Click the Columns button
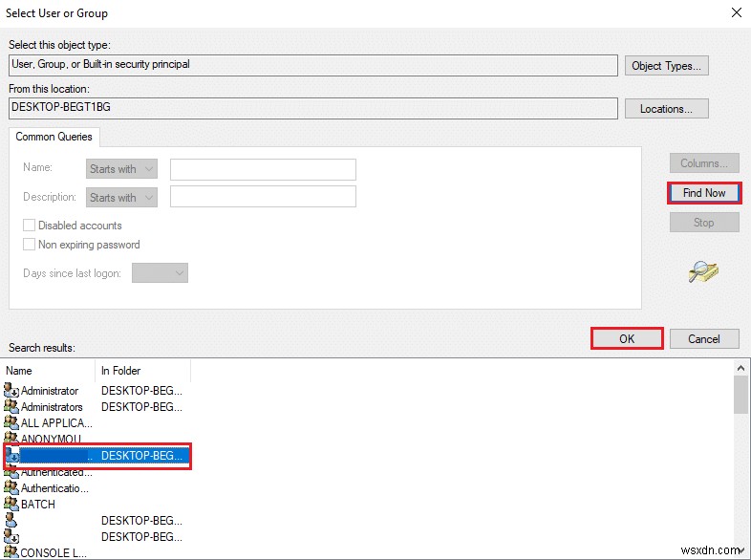751x560 pixels. click(x=704, y=163)
